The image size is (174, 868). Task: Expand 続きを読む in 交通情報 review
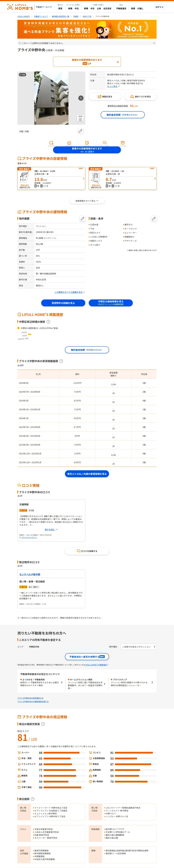[51, 529]
